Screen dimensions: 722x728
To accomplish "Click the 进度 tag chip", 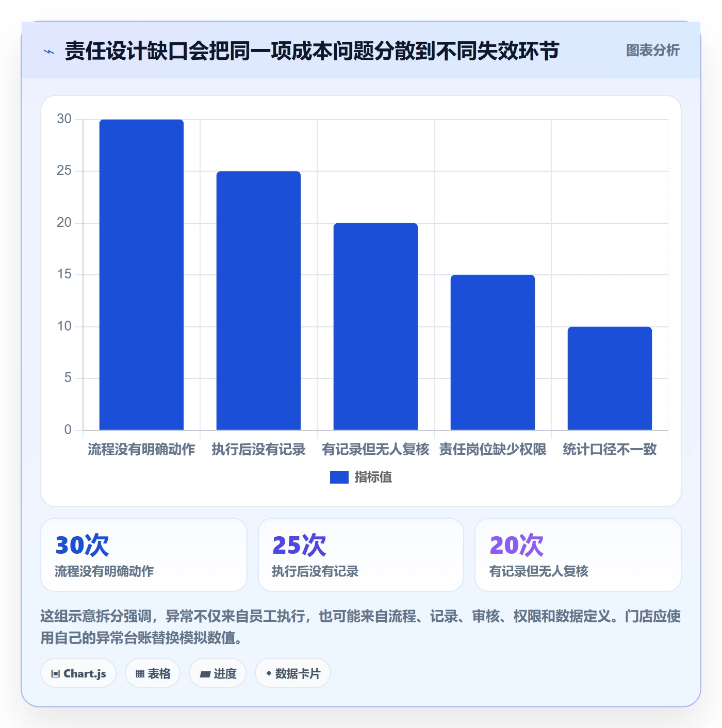I will point(218,673).
